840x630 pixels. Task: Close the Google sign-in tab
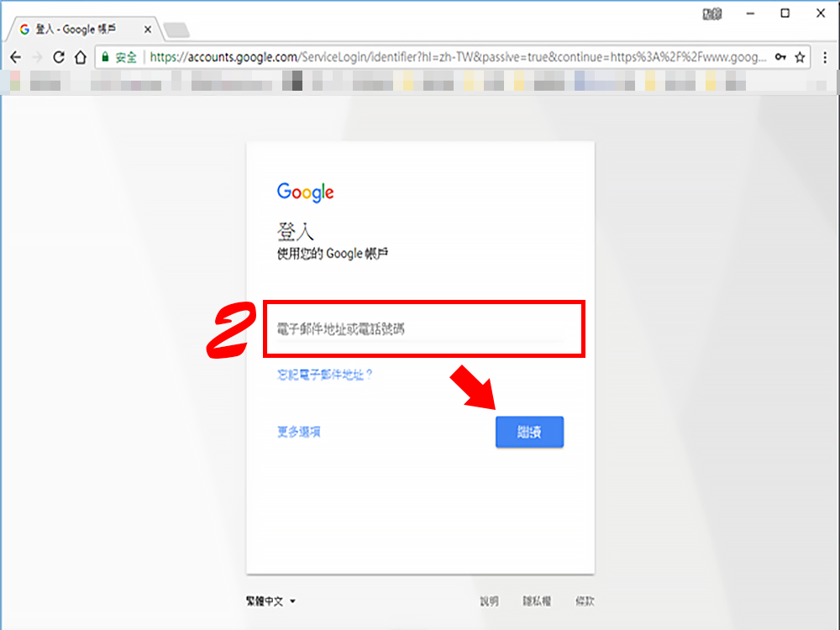coord(148,29)
